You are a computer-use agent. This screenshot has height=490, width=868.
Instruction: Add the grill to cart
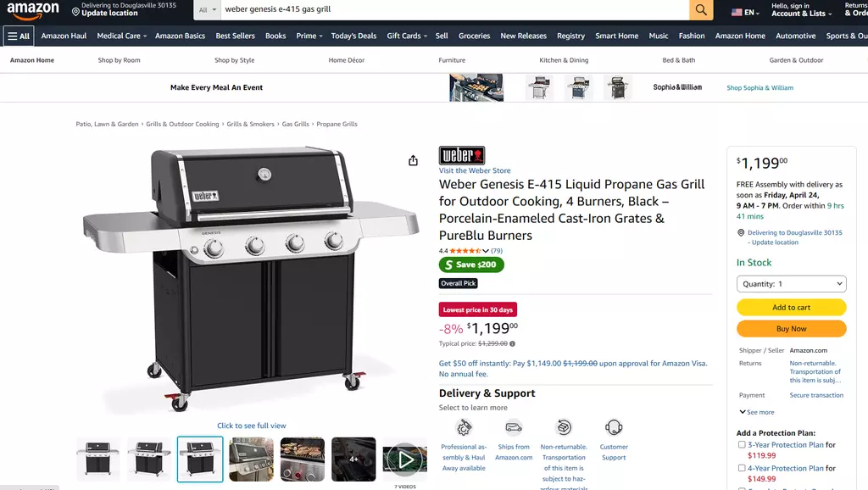791,307
